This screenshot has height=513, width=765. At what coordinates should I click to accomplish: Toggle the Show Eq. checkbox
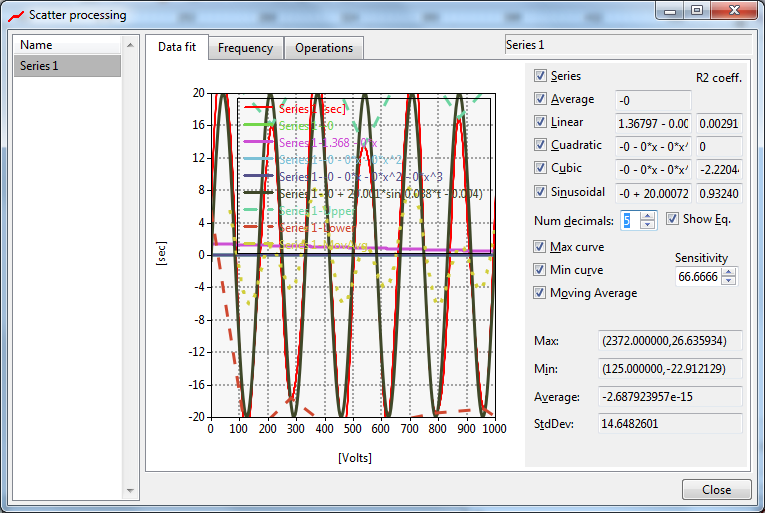[x=672, y=219]
